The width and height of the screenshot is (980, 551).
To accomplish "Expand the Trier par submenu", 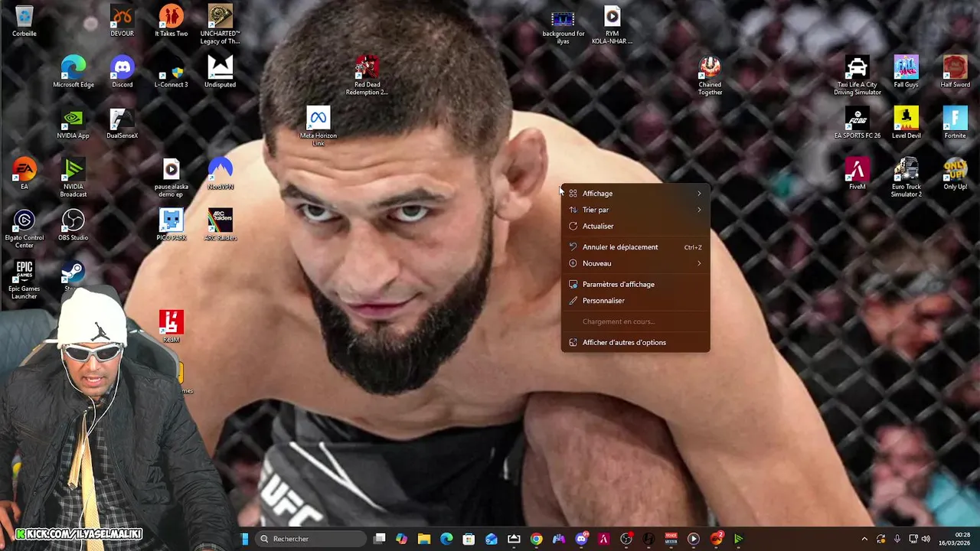I will pyautogui.click(x=635, y=210).
